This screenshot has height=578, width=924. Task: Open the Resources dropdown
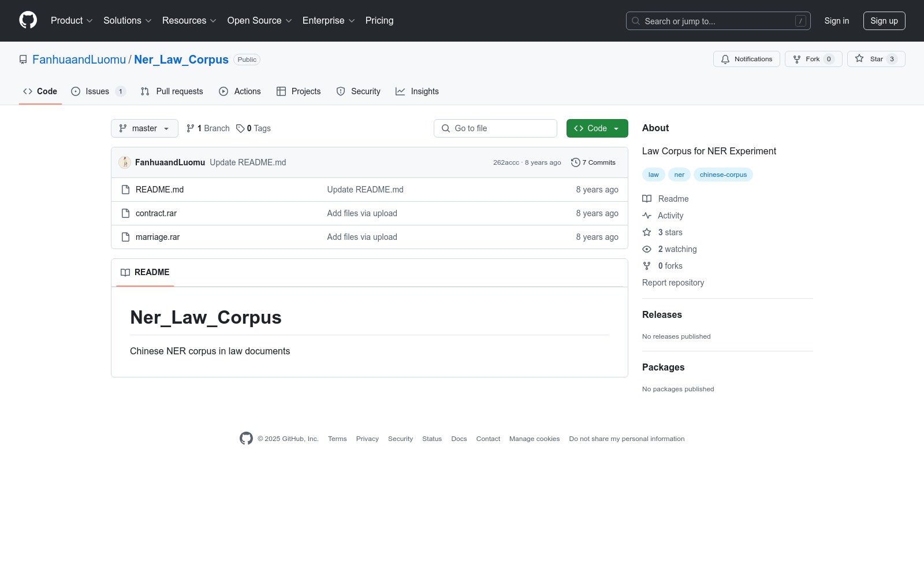pos(189,21)
